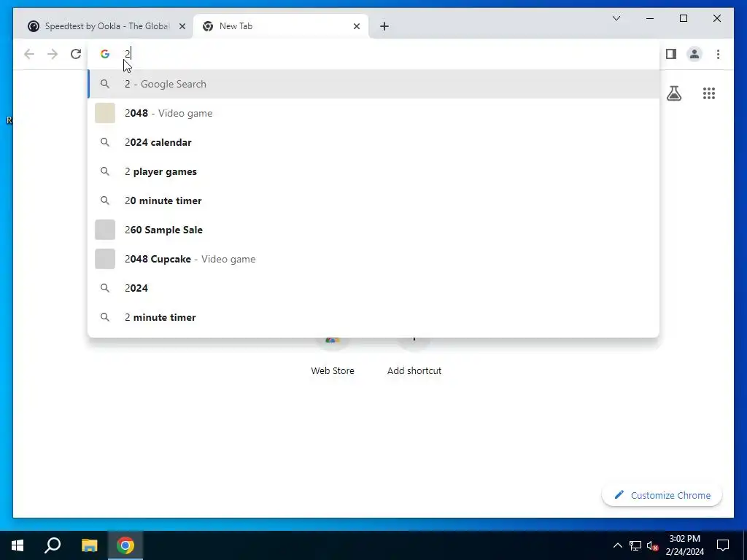
Task: Select '2048 - Video game' suggestion
Action: tap(374, 113)
